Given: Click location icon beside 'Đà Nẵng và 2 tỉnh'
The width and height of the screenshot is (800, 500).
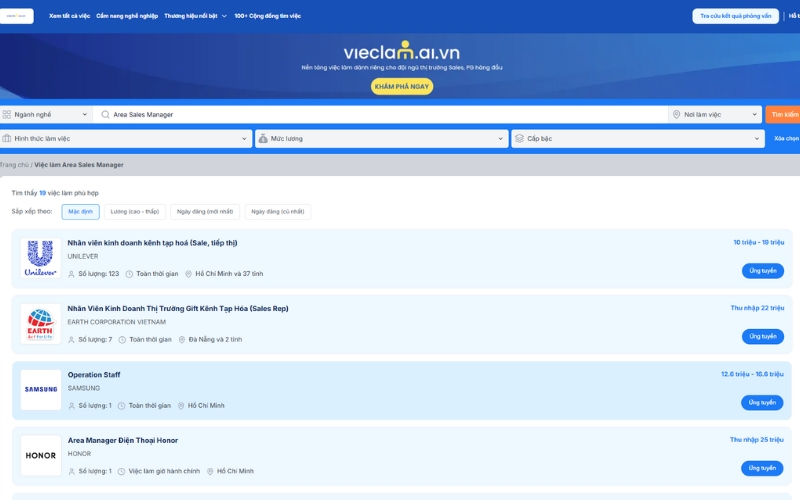Looking at the screenshot, I should click(x=182, y=340).
